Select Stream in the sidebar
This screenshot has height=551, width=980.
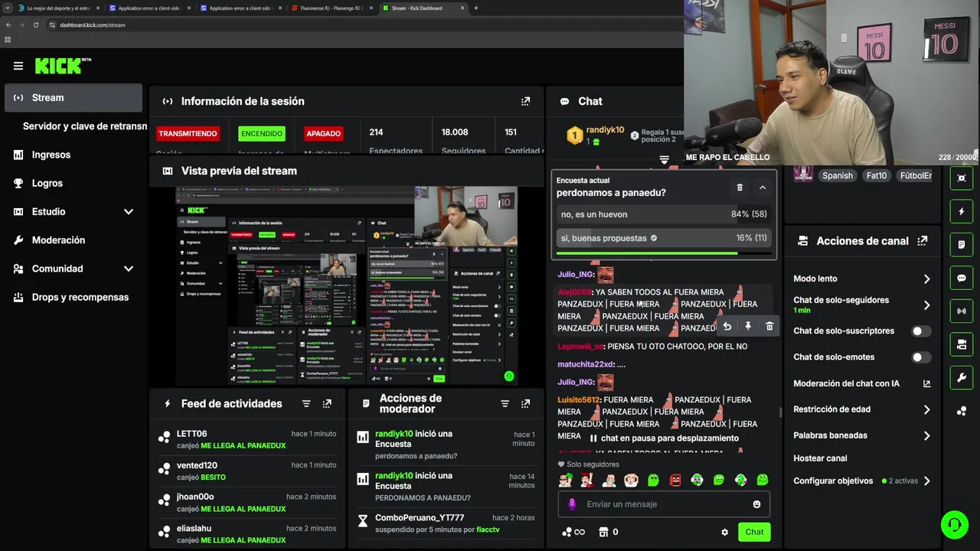tap(73, 97)
